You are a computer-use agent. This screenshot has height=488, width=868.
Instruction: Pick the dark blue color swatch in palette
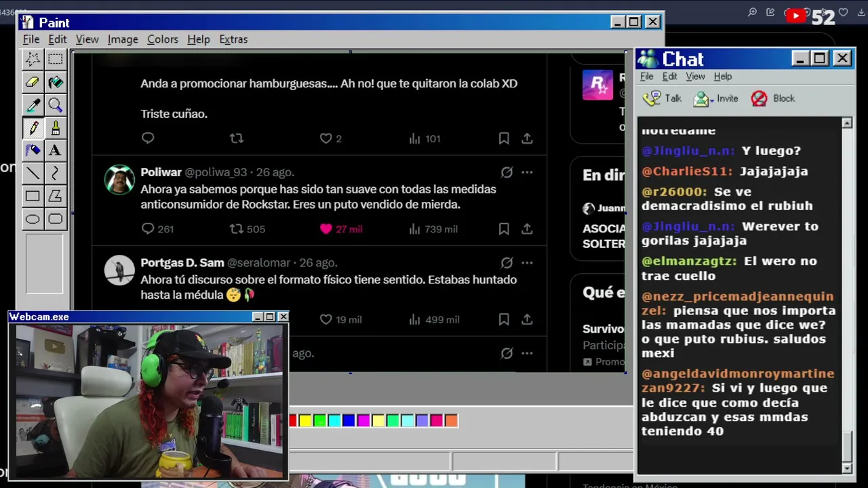coord(349,421)
